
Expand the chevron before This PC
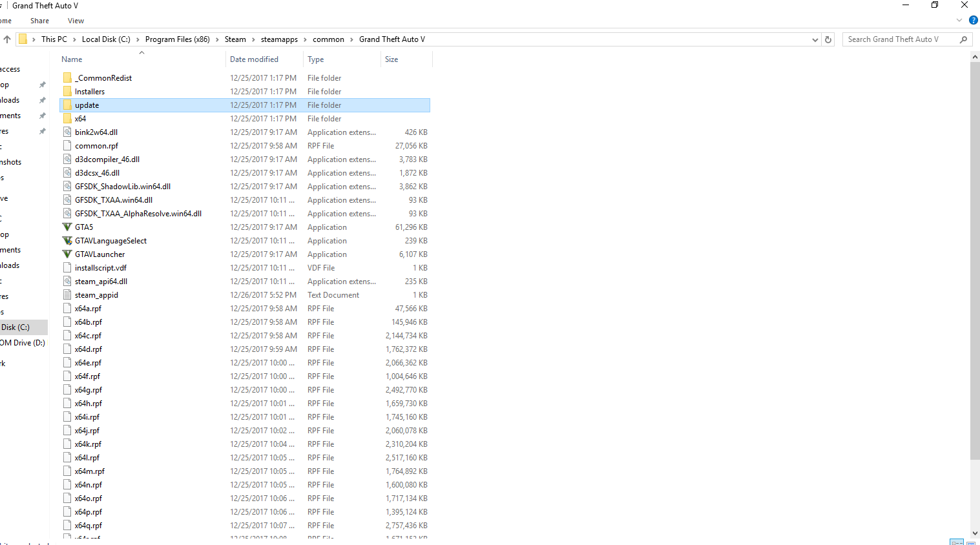[x=34, y=39]
